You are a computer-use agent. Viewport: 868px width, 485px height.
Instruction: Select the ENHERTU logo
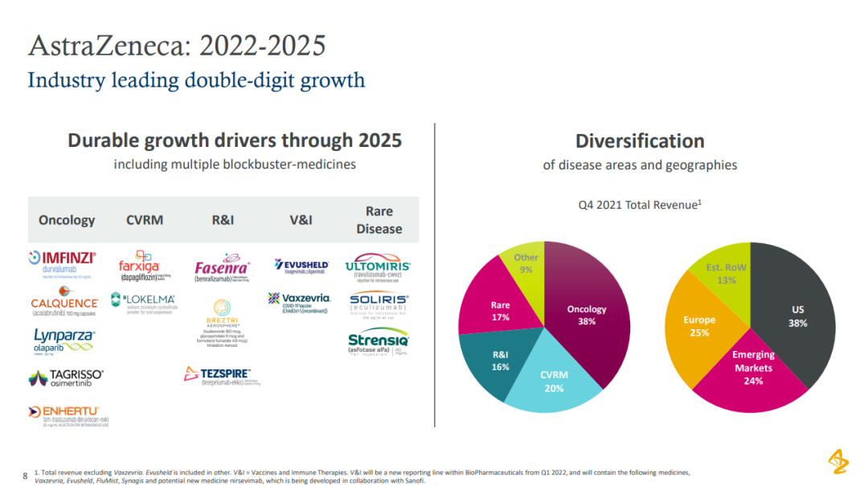pyautogui.click(x=68, y=417)
